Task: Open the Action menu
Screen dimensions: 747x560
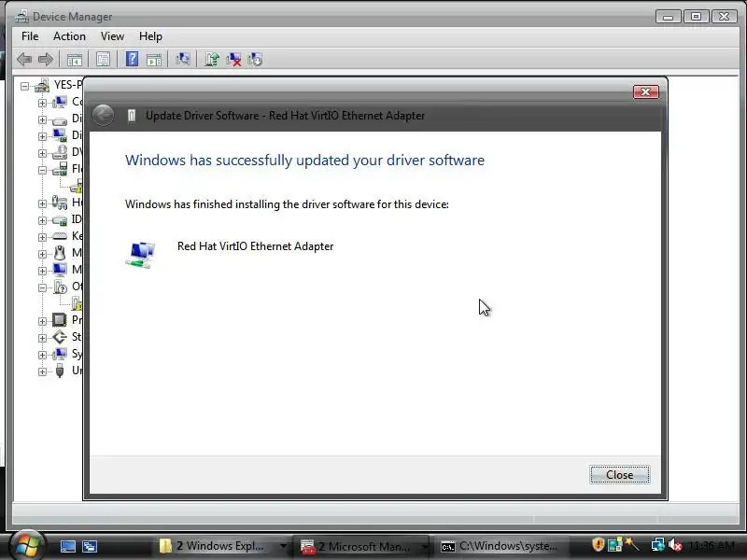Action: pyautogui.click(x=69, y=36)
